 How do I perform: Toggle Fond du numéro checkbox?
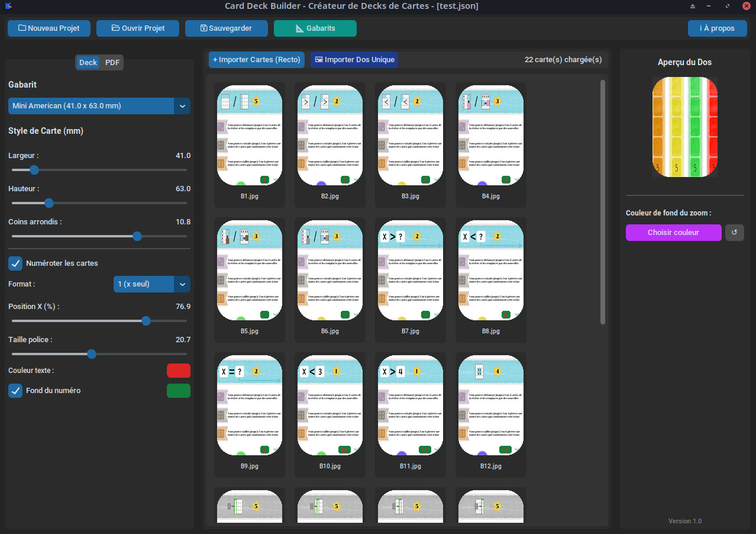(x=15, y=391)
